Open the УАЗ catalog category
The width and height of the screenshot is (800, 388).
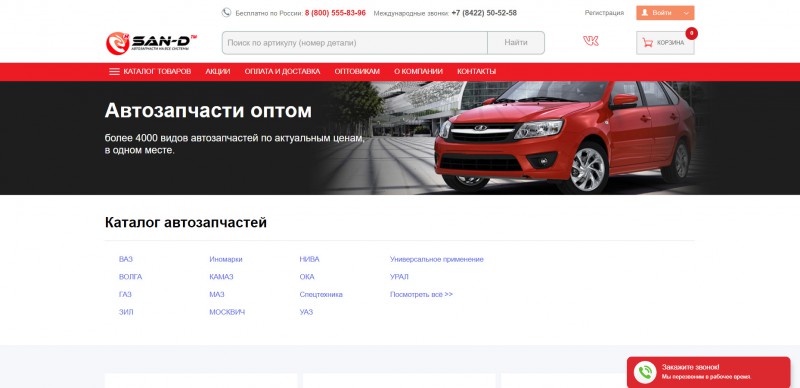[306, 312]
